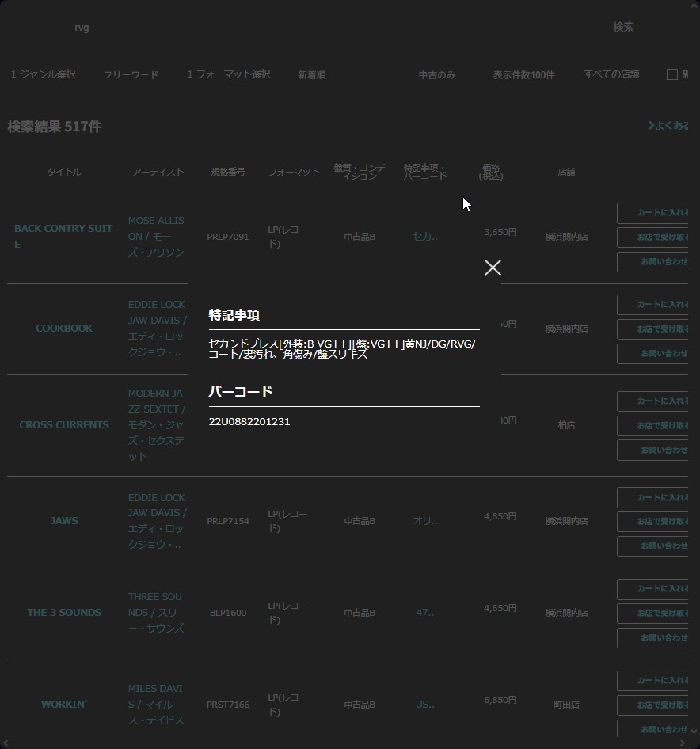Image resolution: width=700 pixels, height=749 pixels.
Task: Click the よくある link with chevron
Action: click(668, 126)
